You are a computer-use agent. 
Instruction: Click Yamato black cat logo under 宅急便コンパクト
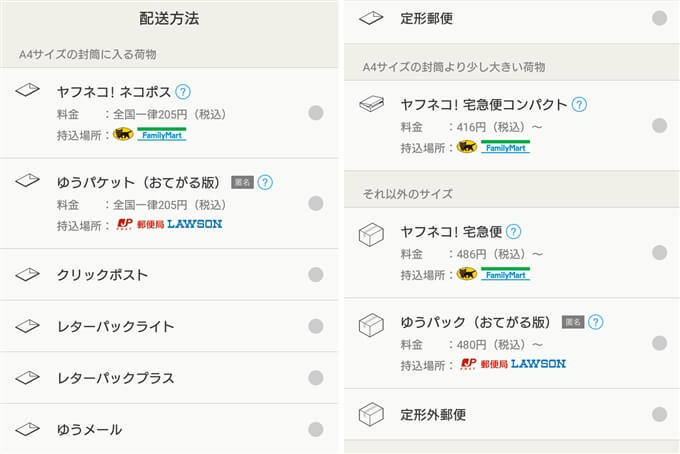(x=466, y=146)
